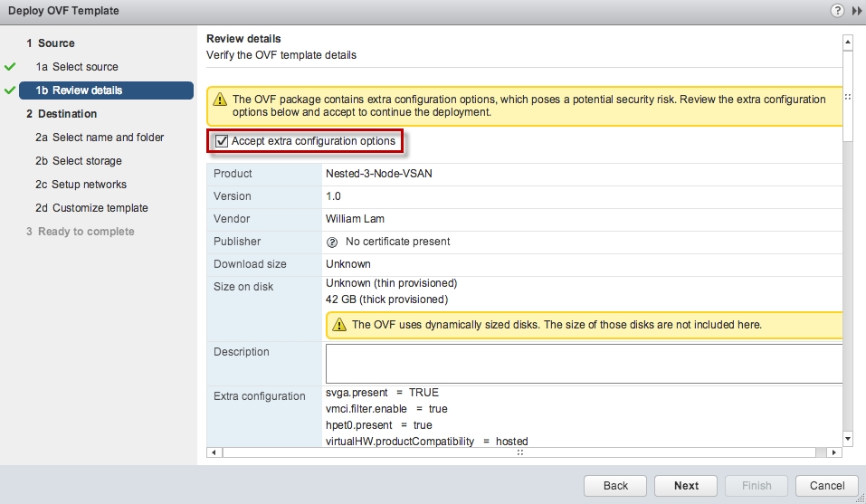Click the horizontal scrollbar thumb
Viewport: 866px width, 504px height.
point(519,452)
